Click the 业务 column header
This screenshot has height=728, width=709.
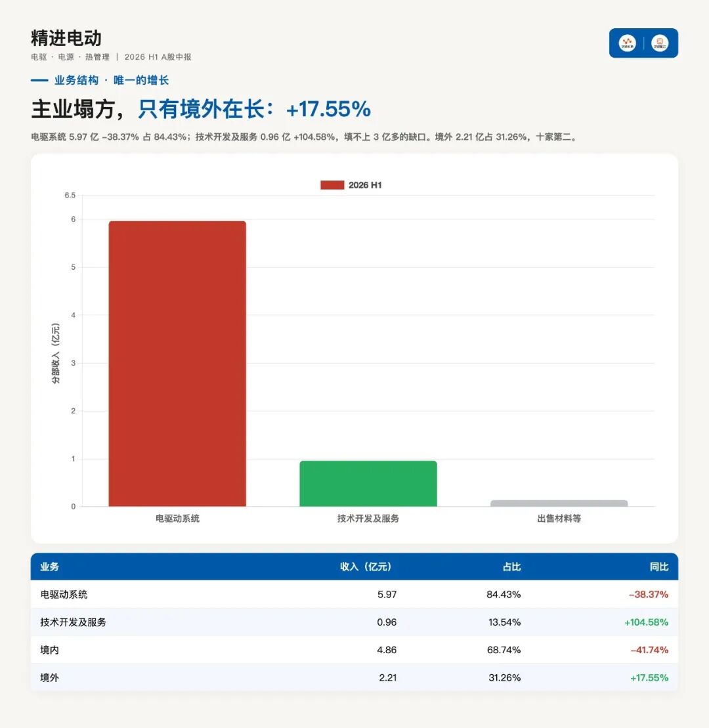click(50, 567)
